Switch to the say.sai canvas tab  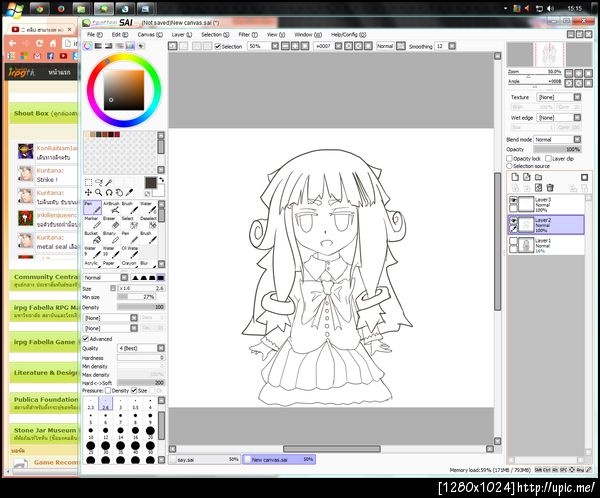[x=204, y=459]
